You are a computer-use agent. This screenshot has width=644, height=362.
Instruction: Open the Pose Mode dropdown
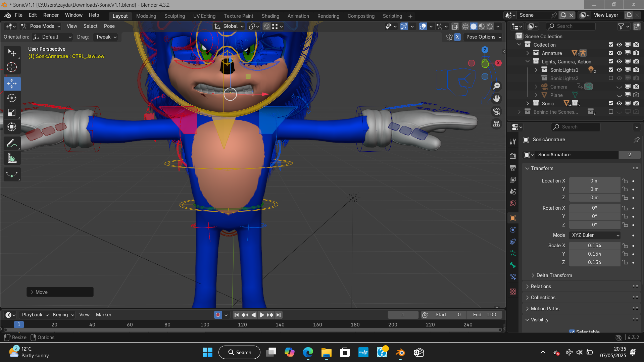coord(40,26)
